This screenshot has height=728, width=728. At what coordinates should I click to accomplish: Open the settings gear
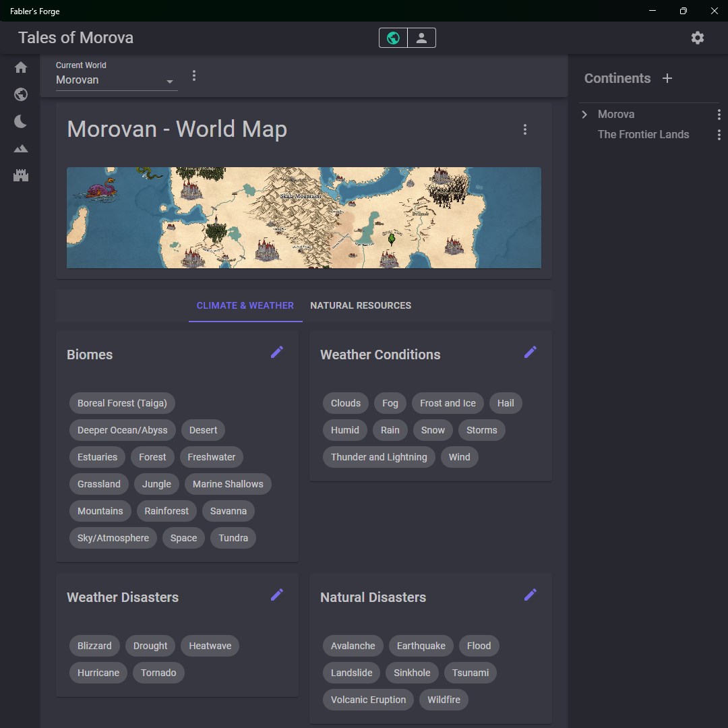tap(697, 38)
